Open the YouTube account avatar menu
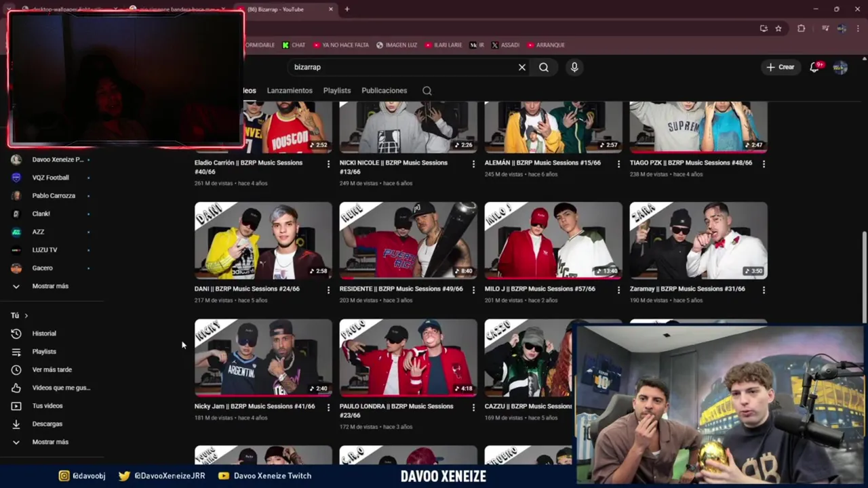The image size is (868, 488). pyautogui.click(x=840, y=67)
